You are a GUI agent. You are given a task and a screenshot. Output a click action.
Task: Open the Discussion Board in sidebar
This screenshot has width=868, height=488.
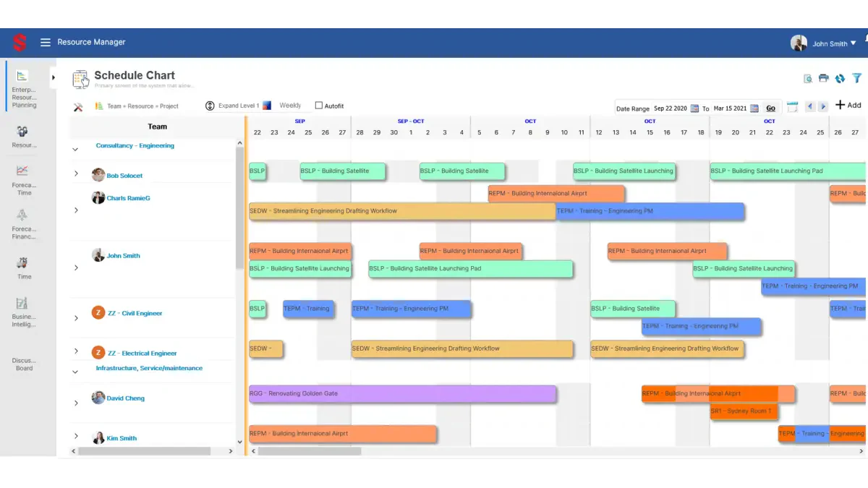24,364
